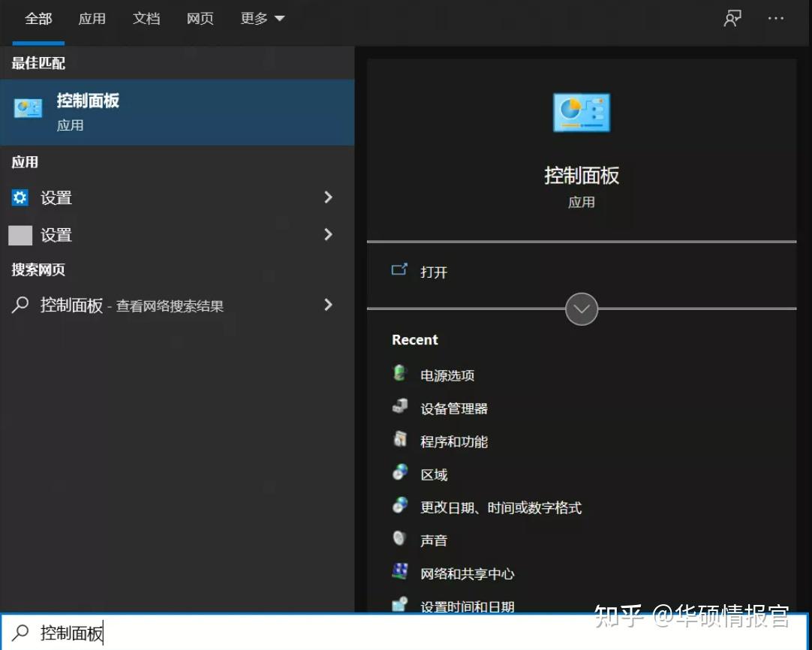The image size is (812, 650).
Task: Launch 设备管理器 from Recent items
Action: [454, 408]
